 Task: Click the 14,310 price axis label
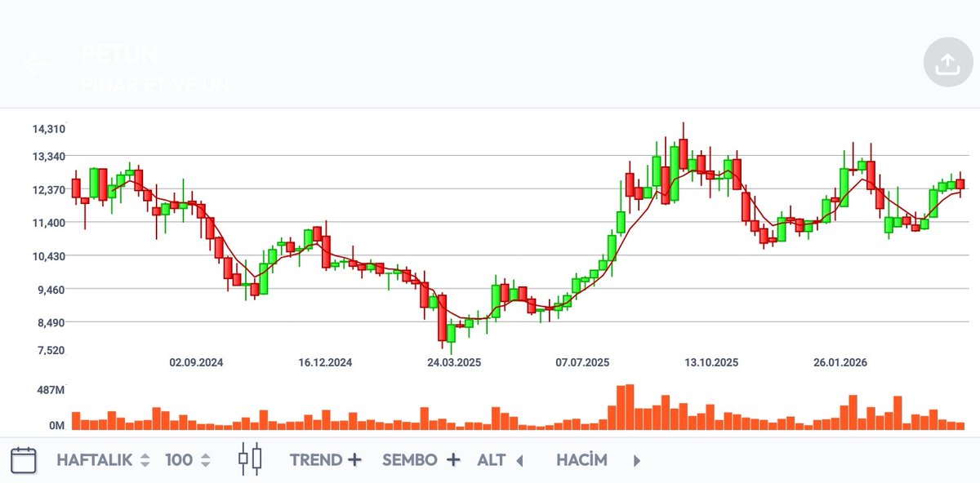[49, 129]
